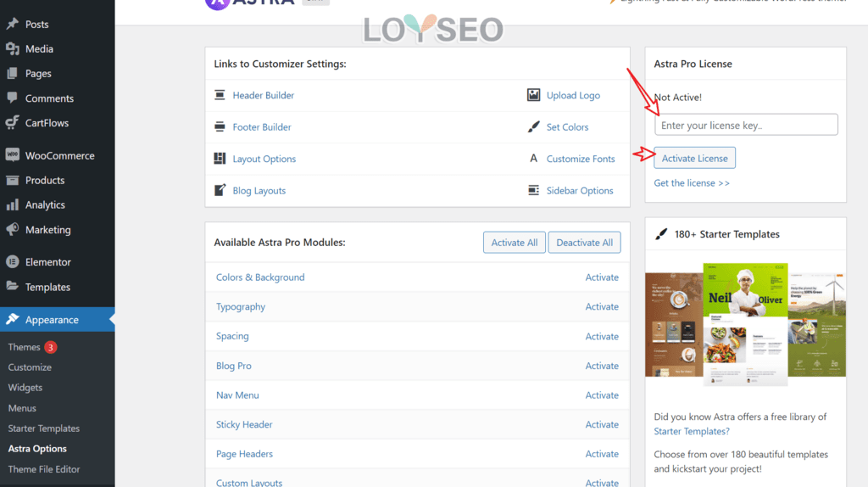Follow the Get the license link
The image size is (868, 487).
click(692, 182)
